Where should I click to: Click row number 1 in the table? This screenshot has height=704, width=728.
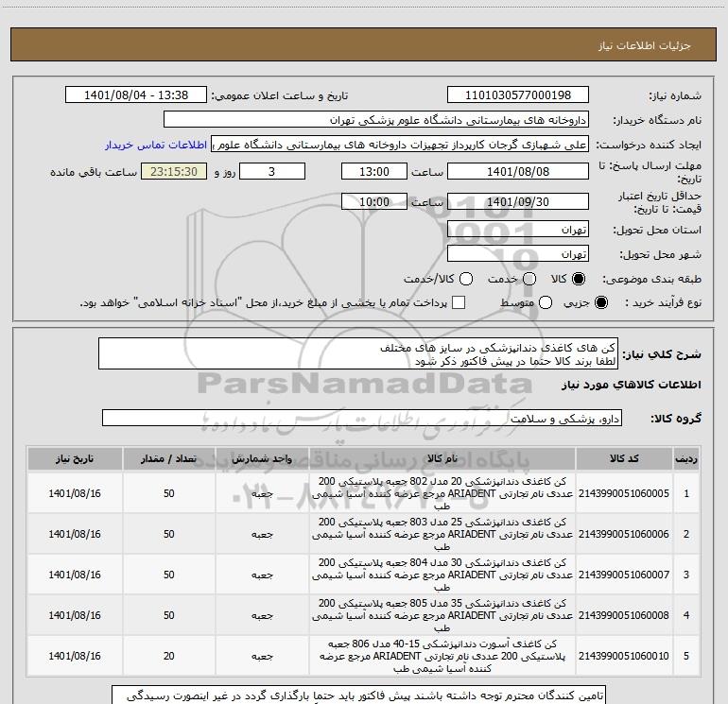686,493
